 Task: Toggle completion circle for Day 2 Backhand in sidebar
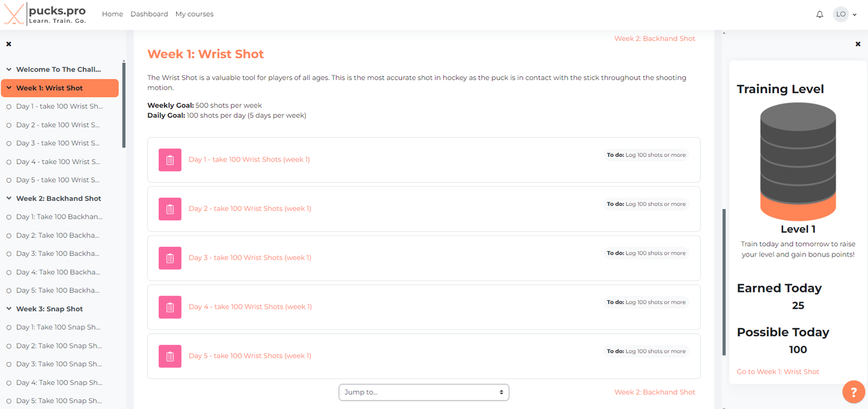(x=9, y=235)
